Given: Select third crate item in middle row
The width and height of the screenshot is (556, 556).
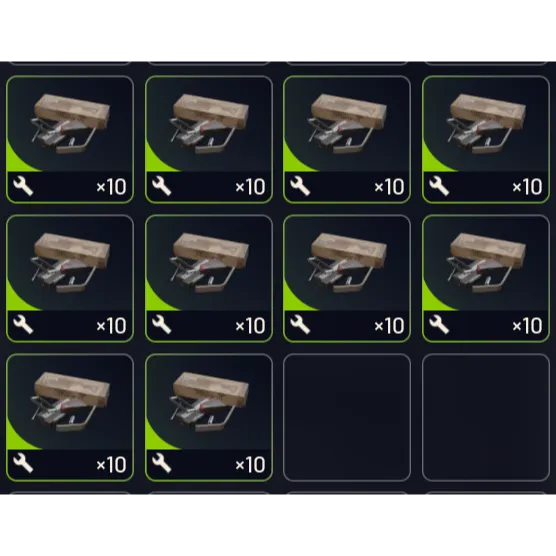Looking at the screenshot, I should pos(347,278).
